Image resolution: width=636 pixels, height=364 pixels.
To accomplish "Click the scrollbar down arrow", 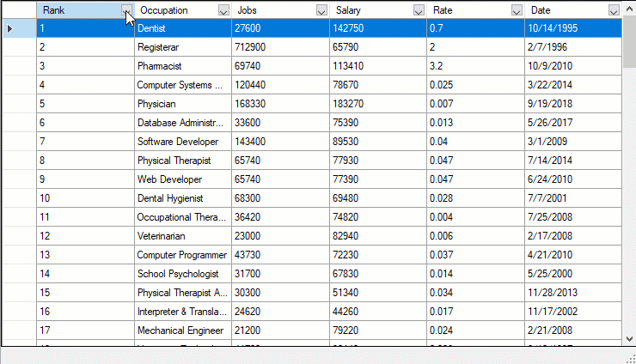I will point(629,339).
